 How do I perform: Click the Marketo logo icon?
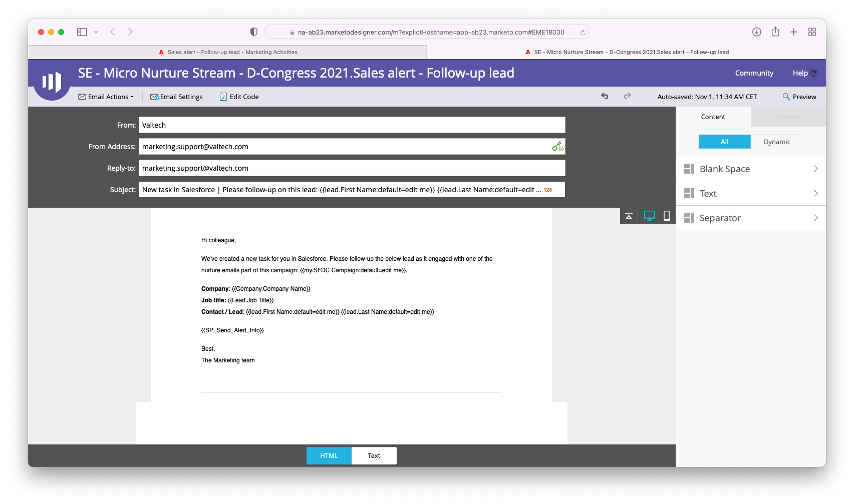pyautogui.click(x=52, y=82)
